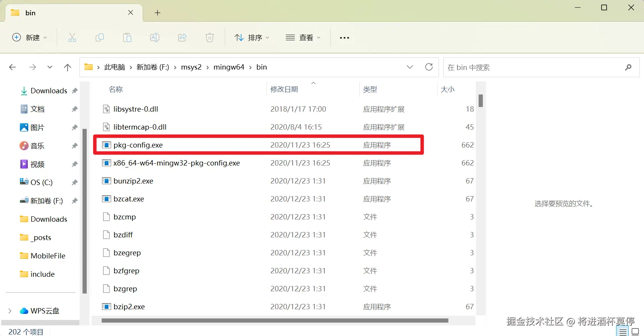The width and height of the screenshot is (644, 336).
Task: Click the Music sidebar icon
Action: (24, 146)
